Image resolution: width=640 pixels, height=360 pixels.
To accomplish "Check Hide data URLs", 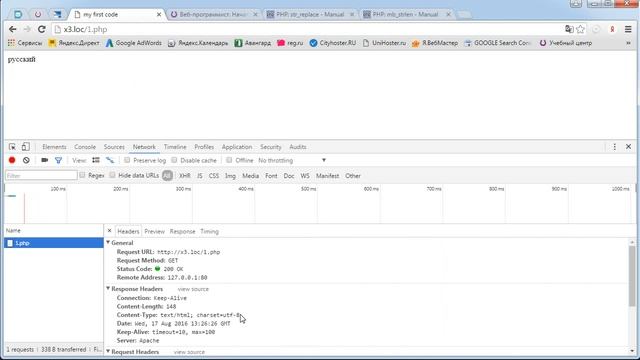I will (112, 175).
